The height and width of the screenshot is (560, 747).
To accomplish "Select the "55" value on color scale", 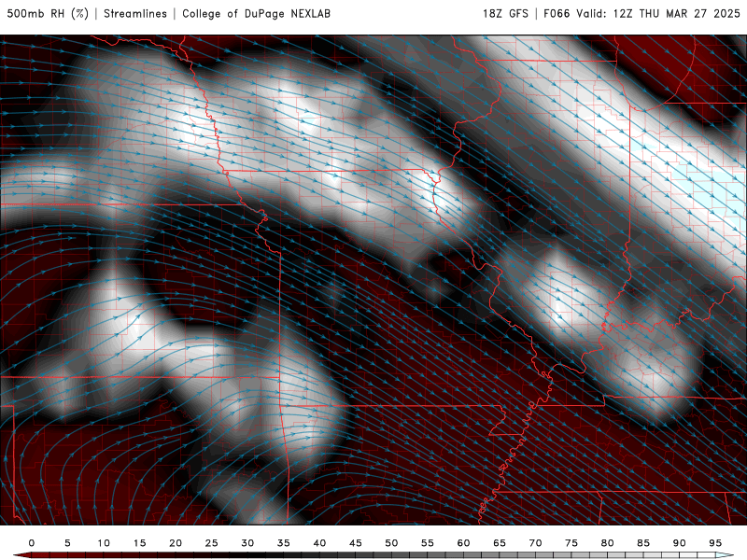I will [x=428, y=543].
